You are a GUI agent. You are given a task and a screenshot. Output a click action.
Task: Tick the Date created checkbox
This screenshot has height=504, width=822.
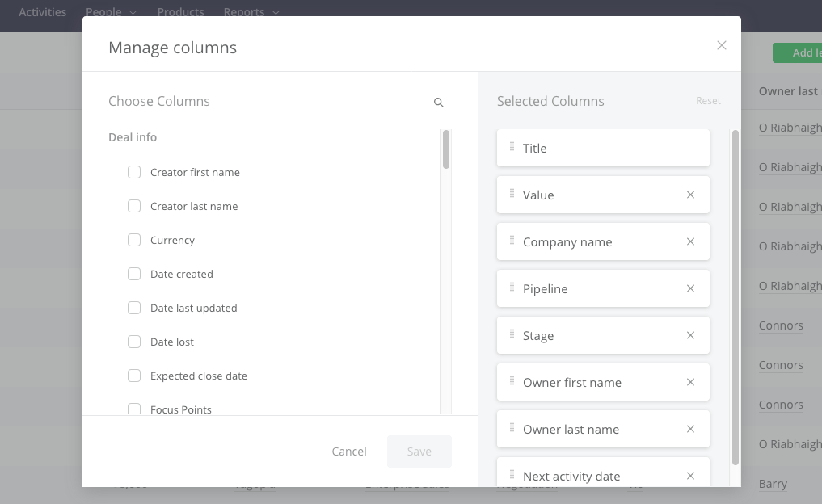click(134, 274)
